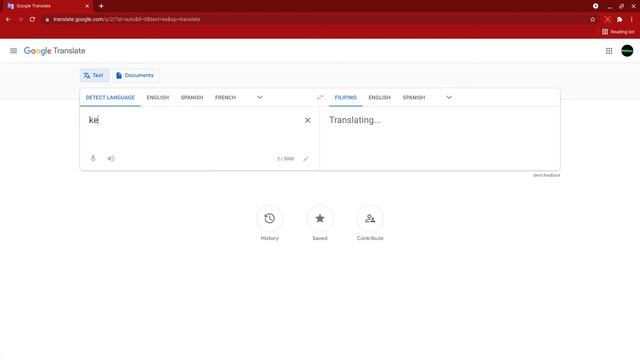Image resolution: width=640 pixels, height=360 pixels.
Task: Select English as source language
Action: click(158, 98)
